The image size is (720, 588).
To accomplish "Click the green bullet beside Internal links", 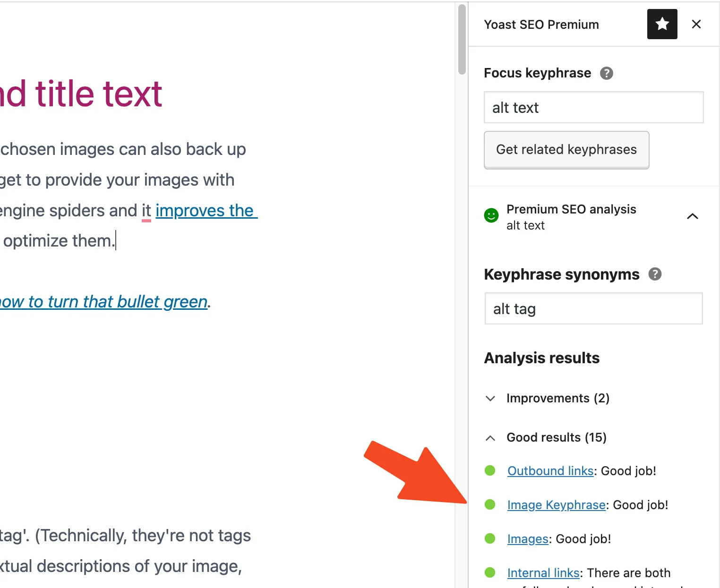I will point(490,572).
